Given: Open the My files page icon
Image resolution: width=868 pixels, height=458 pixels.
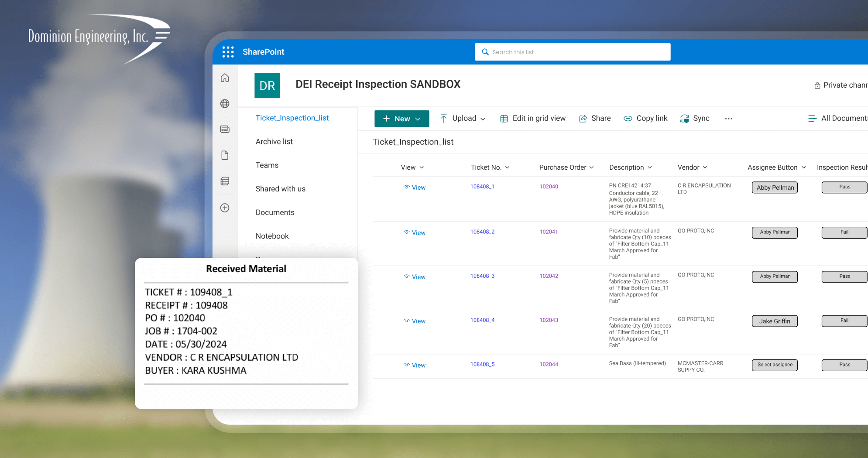Looking at the screenshot, I should [x=225, y=155].
